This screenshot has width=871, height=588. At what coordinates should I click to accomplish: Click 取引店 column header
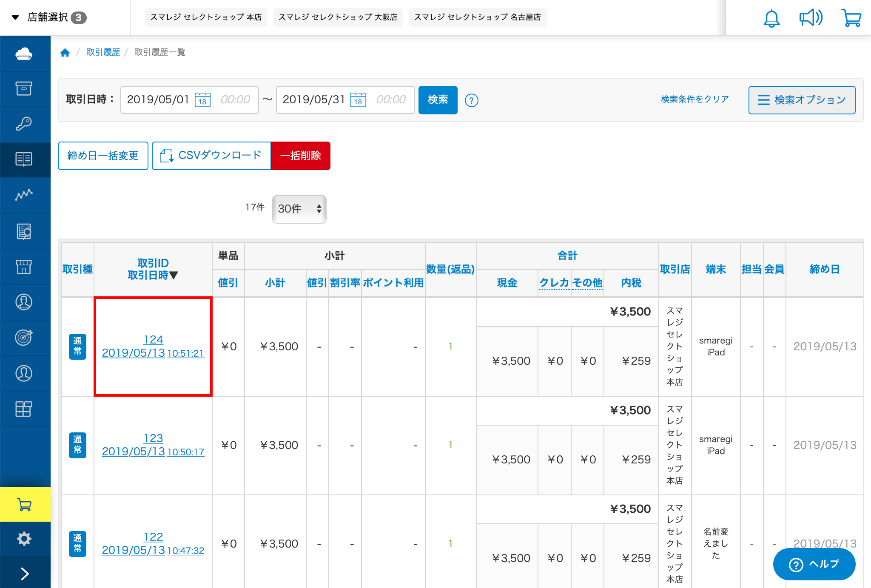point(675,269)
